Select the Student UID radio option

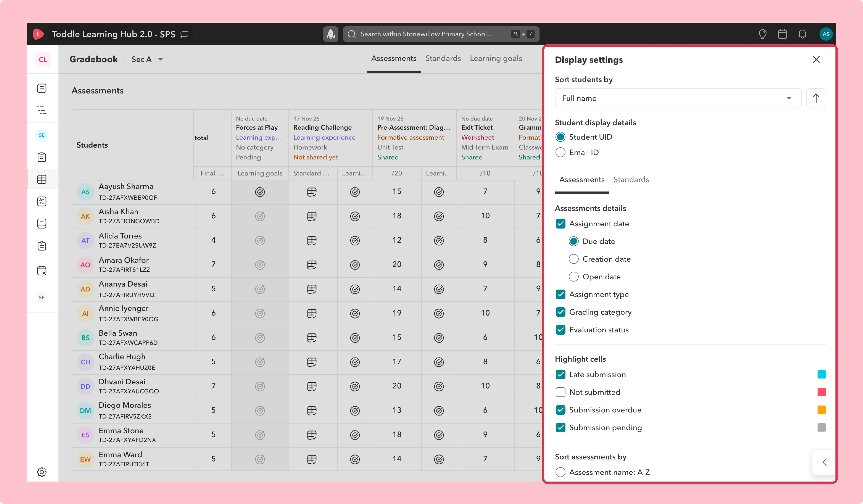coord(560,137)
